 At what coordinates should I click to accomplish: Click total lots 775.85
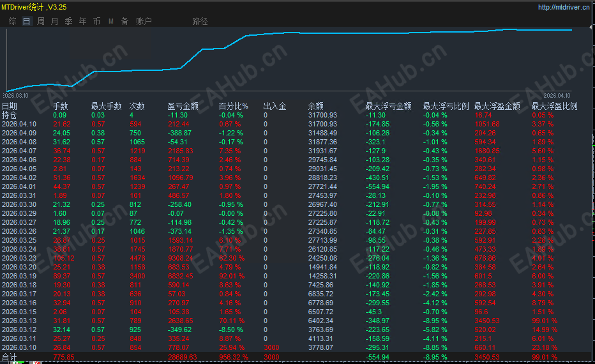coord(64,357)
